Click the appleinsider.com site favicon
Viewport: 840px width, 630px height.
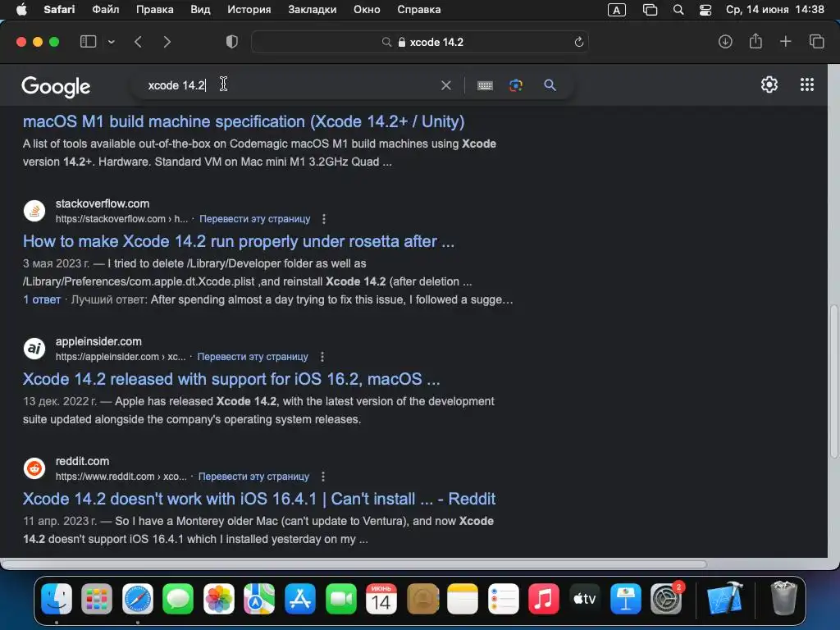tap(34, 349)
